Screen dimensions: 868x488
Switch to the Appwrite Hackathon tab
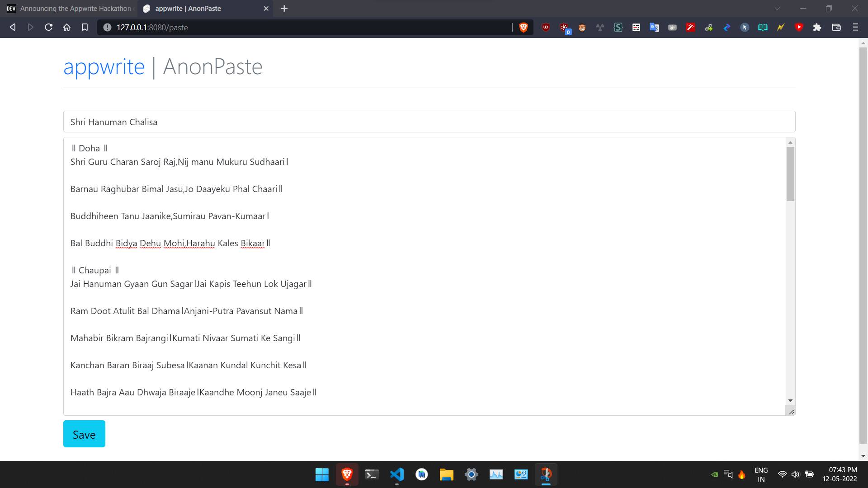(x=72, y=8)
